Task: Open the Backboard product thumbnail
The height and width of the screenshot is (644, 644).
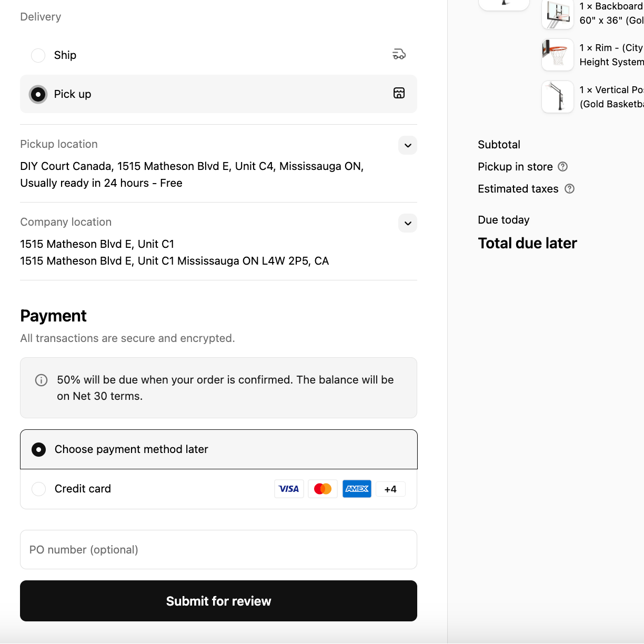Action: point(558,14)
